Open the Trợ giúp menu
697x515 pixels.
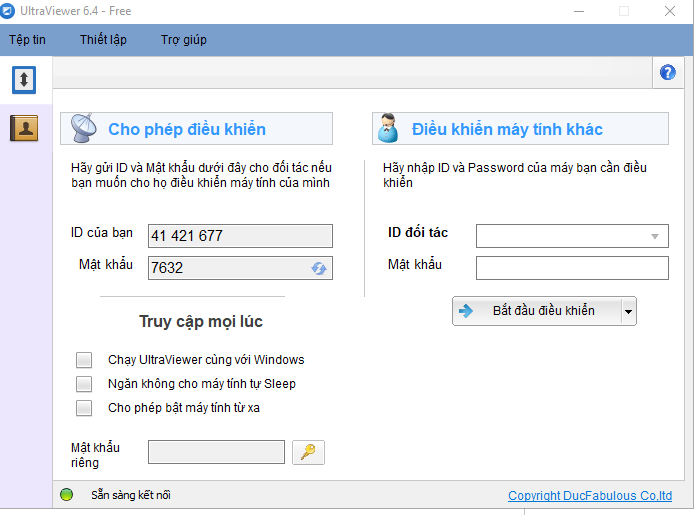coord(184,40)
